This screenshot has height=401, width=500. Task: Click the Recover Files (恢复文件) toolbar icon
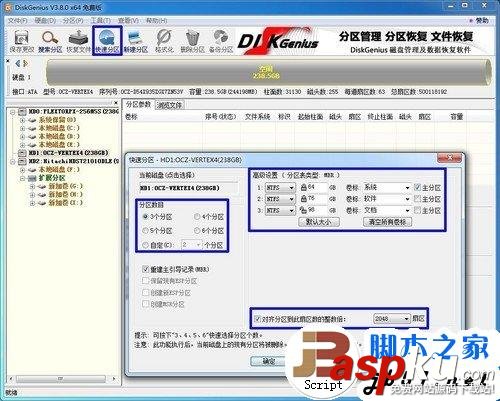tap(78, 41)
